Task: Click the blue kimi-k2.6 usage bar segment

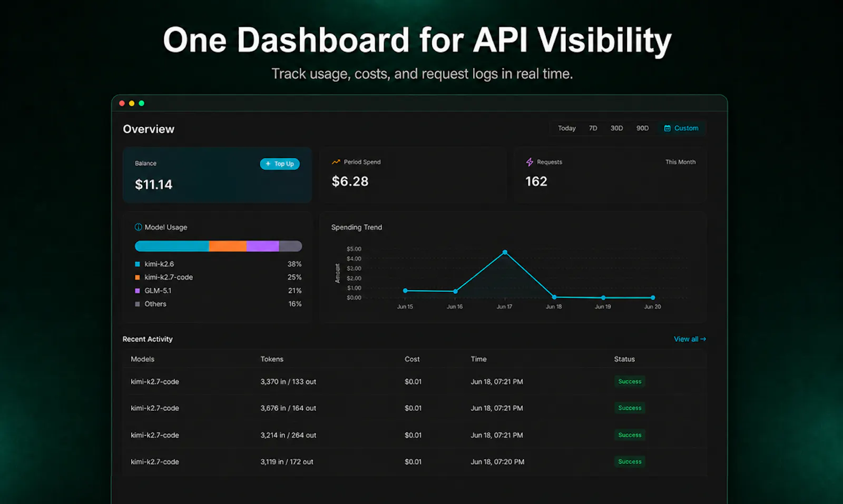Action: pyautogui.click(x=172, y=246)
